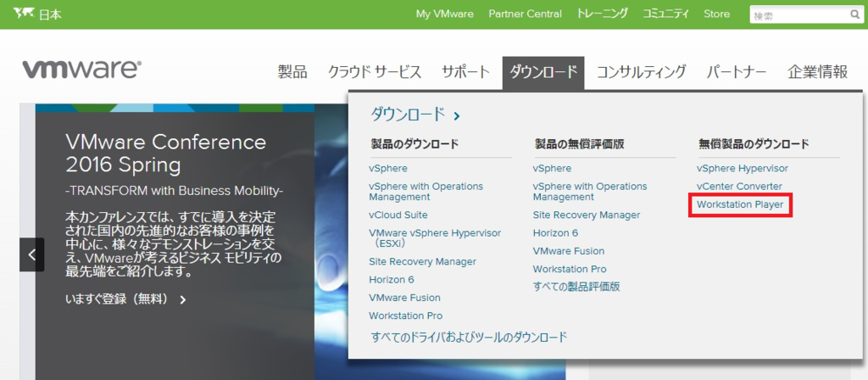Click the Partner Central link
The image size is (868, 380).
click(x=525, y=14)
